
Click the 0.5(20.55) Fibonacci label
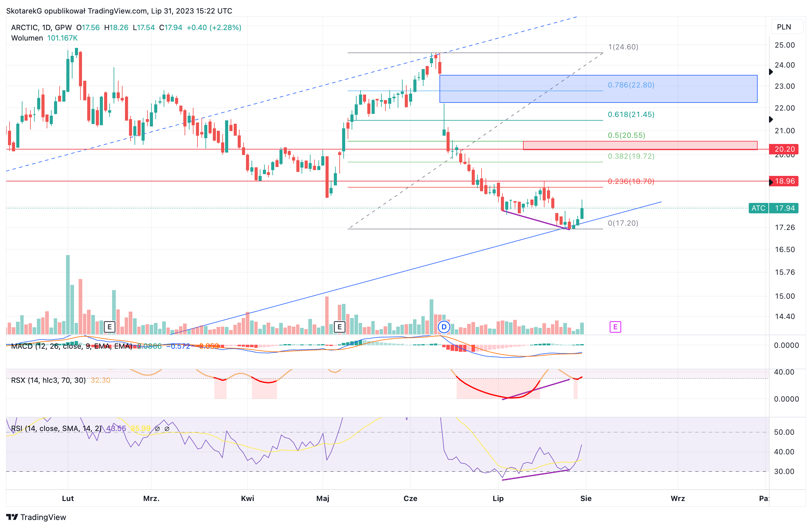[x=627, y=135]
